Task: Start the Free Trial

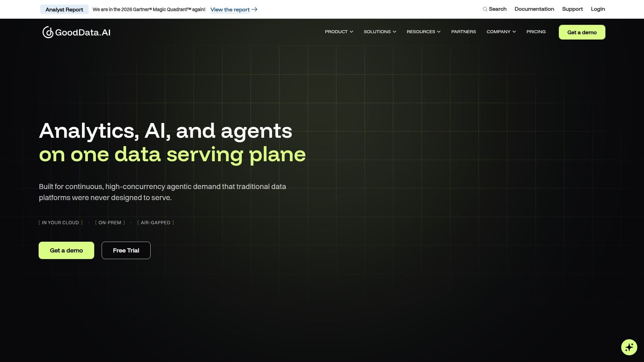Action: [126, 250]
